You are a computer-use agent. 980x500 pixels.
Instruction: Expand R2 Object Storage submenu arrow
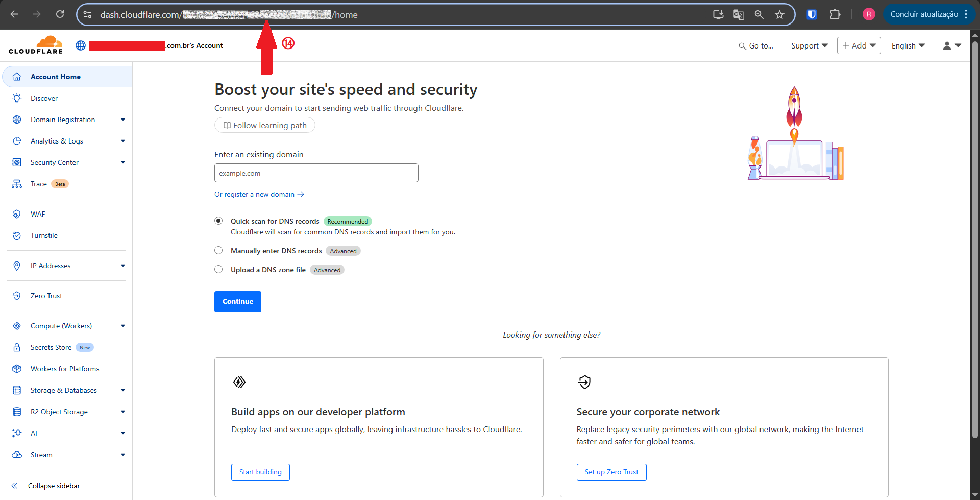[x=123, y=412]
